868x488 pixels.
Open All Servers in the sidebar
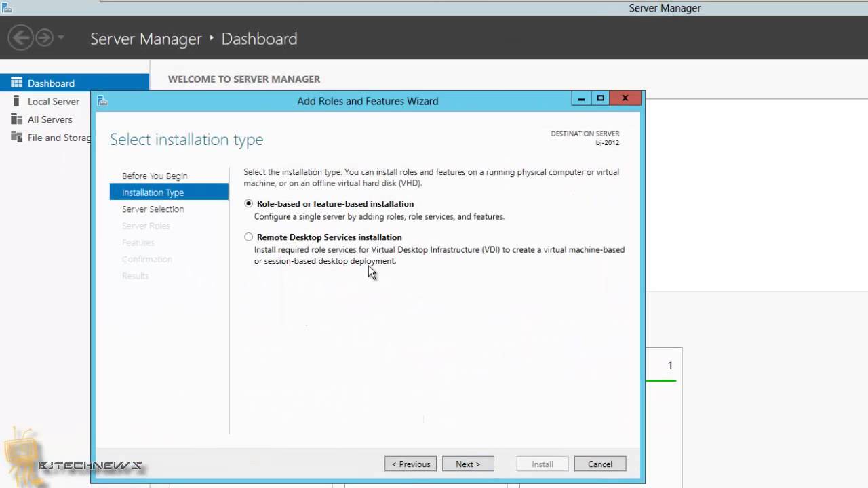[x=50, y=119]
